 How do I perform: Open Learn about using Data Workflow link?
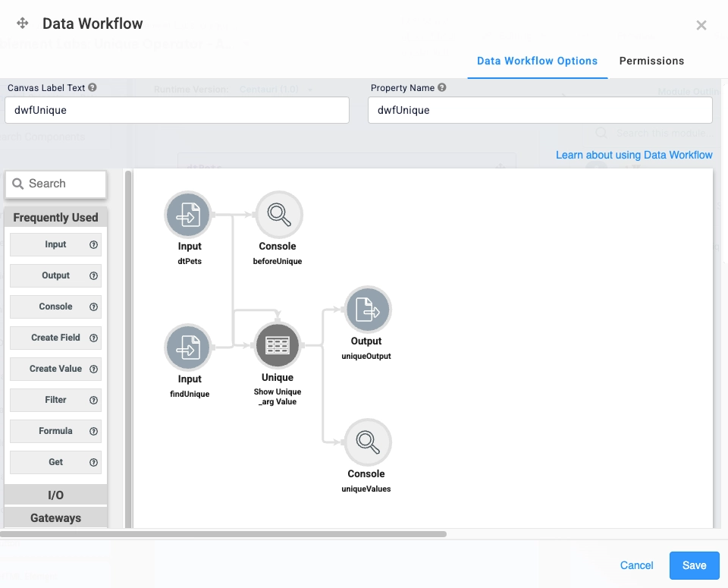(x=634, y=155)
